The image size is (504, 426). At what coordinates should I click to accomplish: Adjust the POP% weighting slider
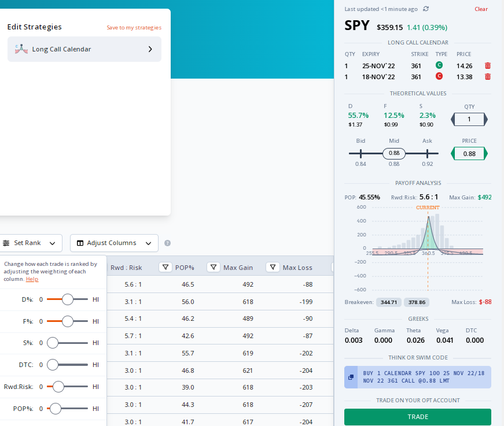click(56, 409)
